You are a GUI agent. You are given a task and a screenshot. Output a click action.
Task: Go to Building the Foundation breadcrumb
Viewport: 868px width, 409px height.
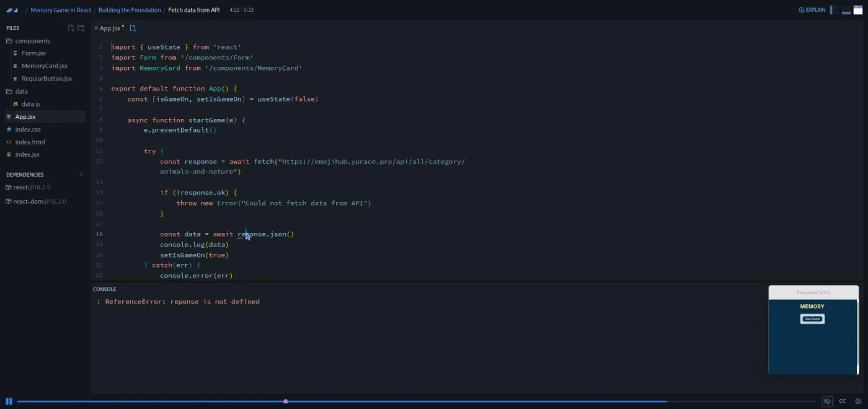coord(130,10)
